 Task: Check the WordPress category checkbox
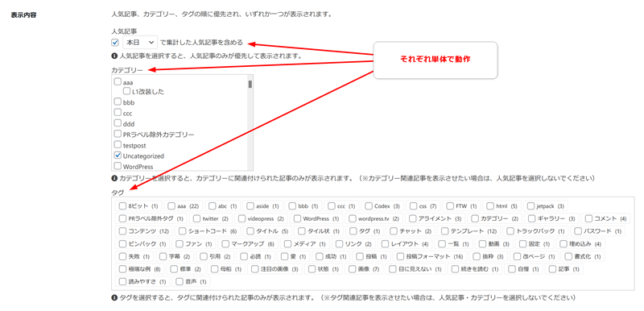[x=118, y=166]
